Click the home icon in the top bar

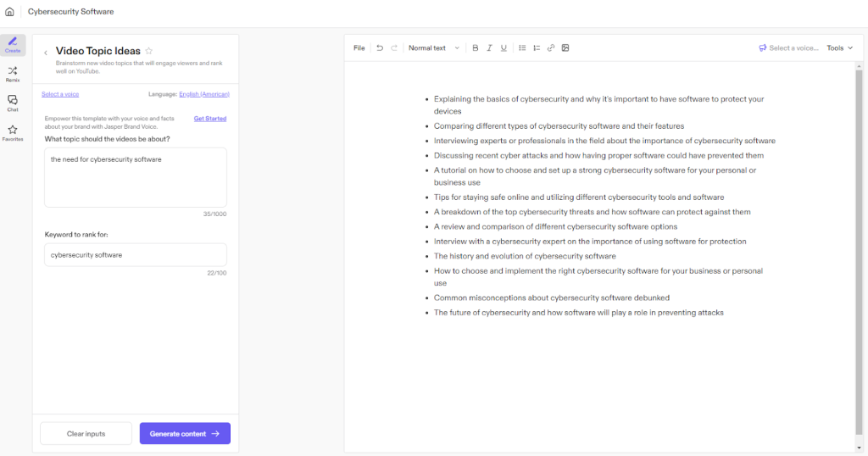click(x=10, y=12)
